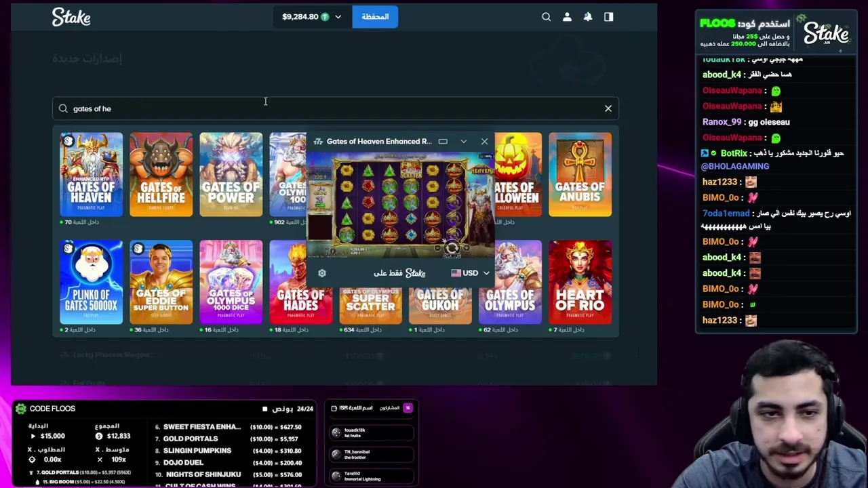Open Gates of Power game thumbnail
The height and width of the screenshot is (488, 868).
(x=231, y=174)
